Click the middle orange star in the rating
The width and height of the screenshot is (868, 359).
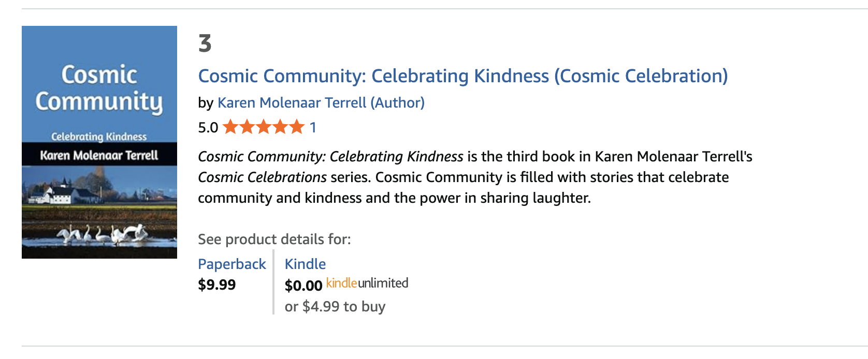point(264,127)
